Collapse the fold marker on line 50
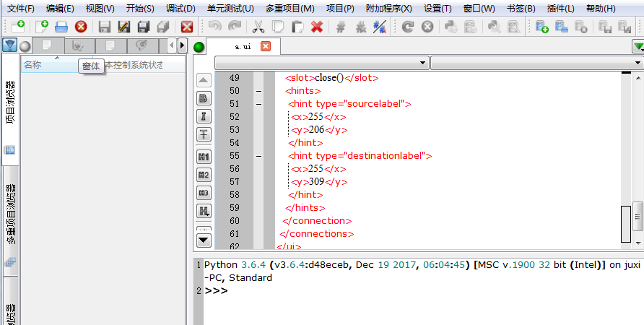 point(258,91)
